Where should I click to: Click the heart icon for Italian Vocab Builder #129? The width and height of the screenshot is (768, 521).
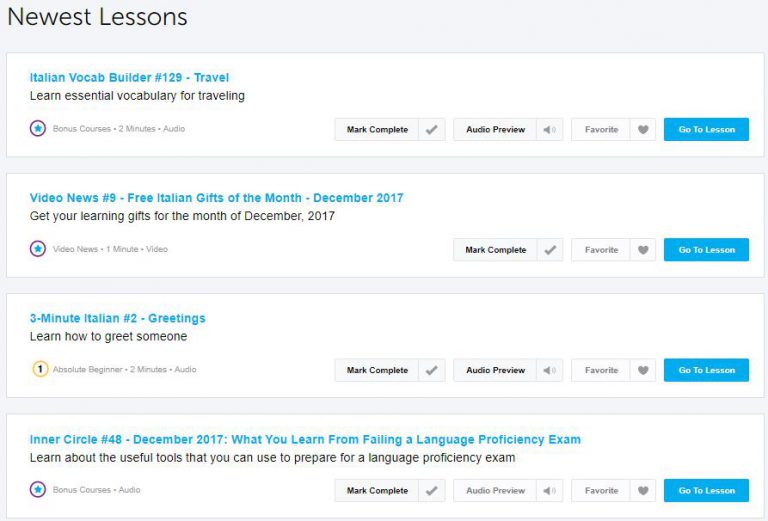(x=643, y=130)
